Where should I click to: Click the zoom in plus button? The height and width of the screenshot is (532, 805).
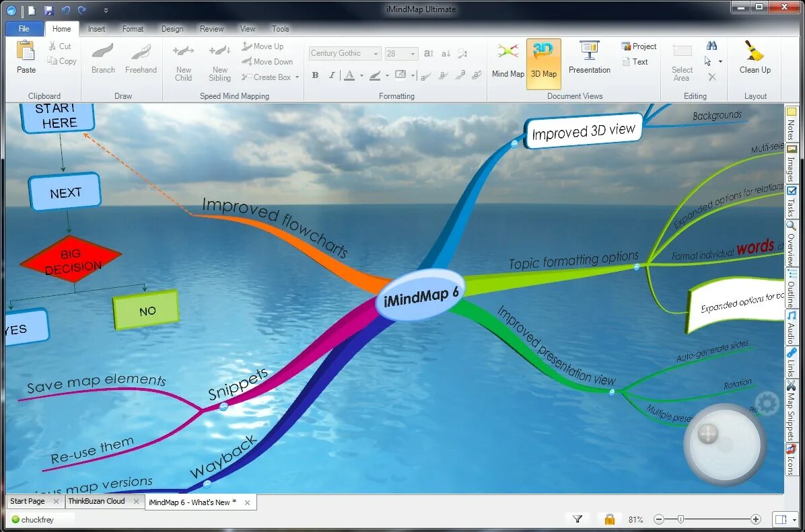[755, 519]
